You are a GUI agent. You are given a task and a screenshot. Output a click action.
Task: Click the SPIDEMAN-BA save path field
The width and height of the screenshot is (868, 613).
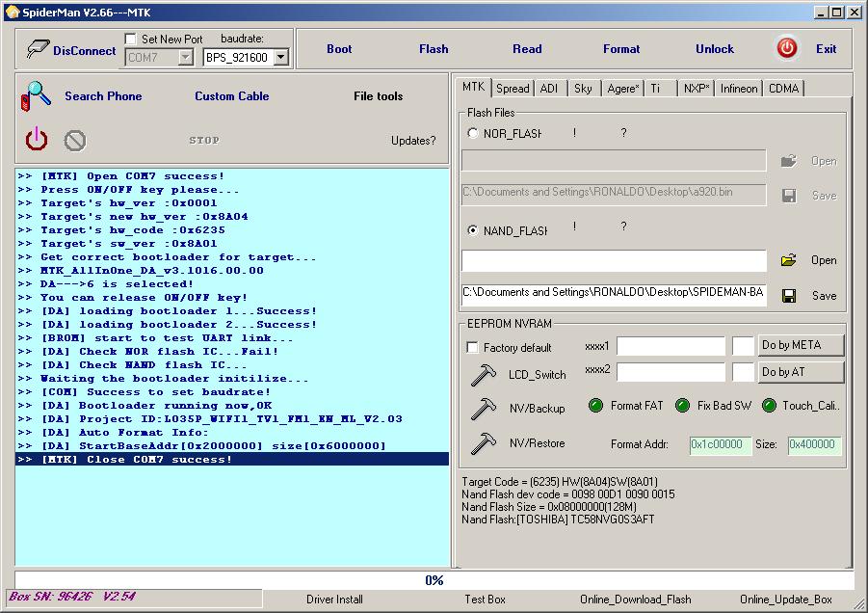pos(614,295)
